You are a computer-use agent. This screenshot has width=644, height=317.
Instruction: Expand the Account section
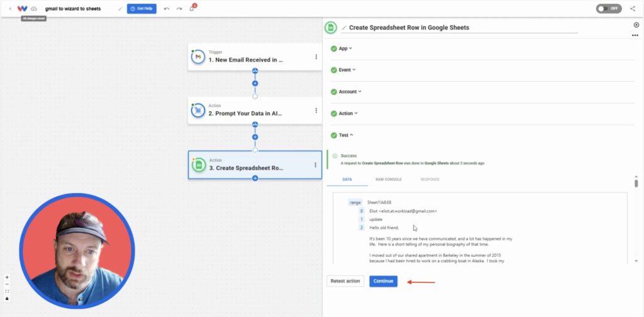coord(350,92)
